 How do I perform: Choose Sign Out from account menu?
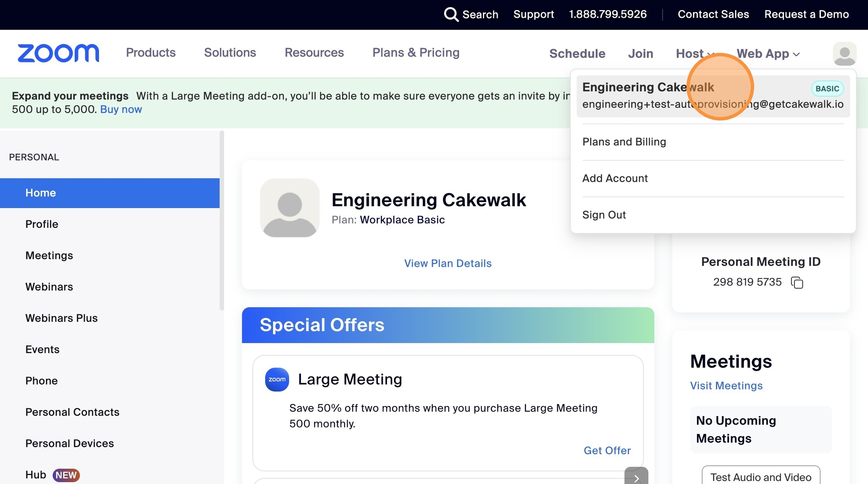tap(604, 215)
